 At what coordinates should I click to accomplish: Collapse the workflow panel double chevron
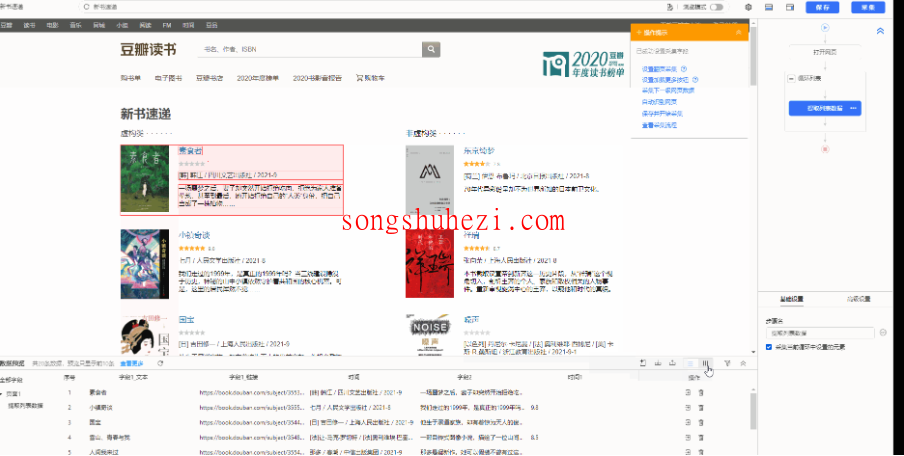tap(880, 31)
